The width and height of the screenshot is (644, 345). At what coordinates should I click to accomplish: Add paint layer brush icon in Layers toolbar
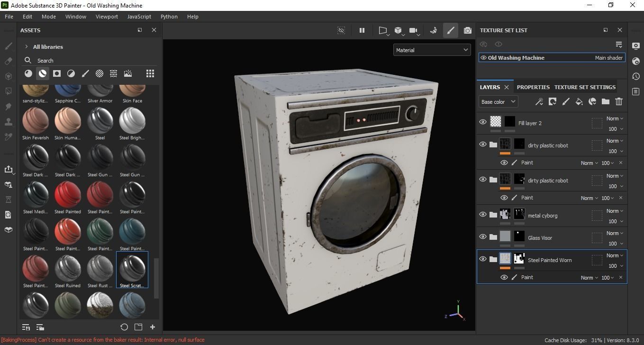click(x=566, y=101)
